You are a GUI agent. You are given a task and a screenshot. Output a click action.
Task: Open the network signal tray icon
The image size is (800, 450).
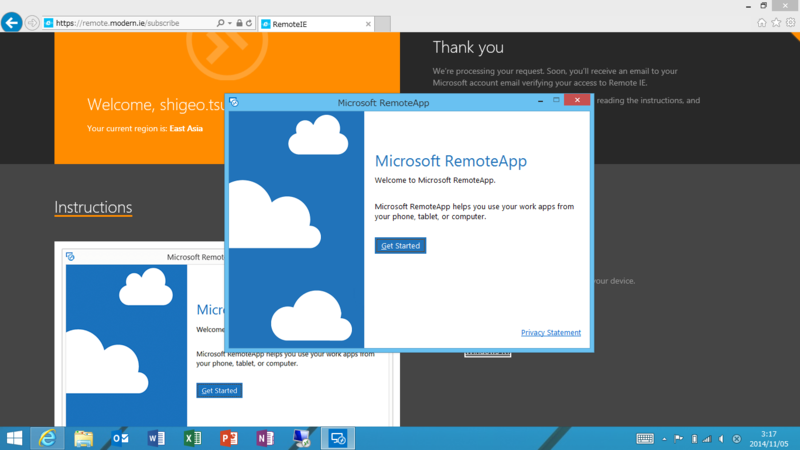click(707, 439)
